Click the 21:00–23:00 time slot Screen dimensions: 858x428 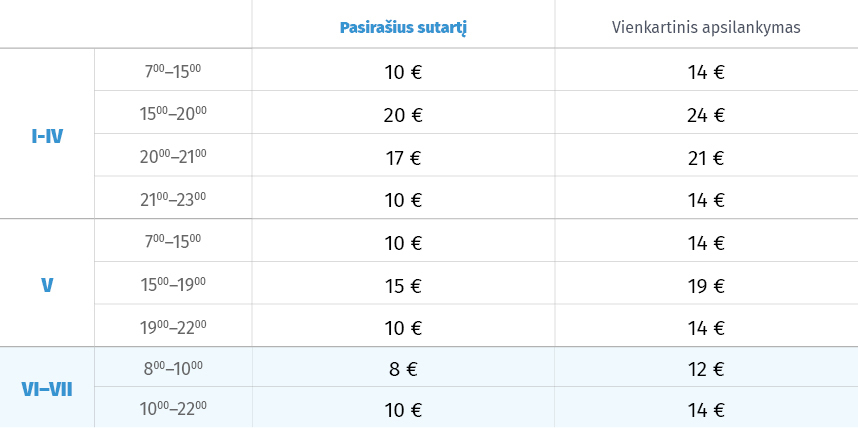(173, 200)
